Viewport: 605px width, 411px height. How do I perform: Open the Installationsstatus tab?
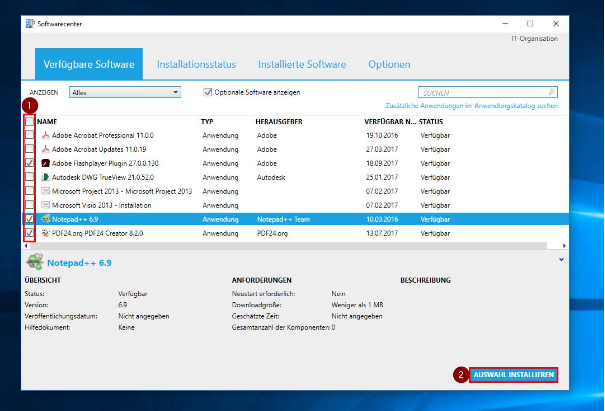196,64
